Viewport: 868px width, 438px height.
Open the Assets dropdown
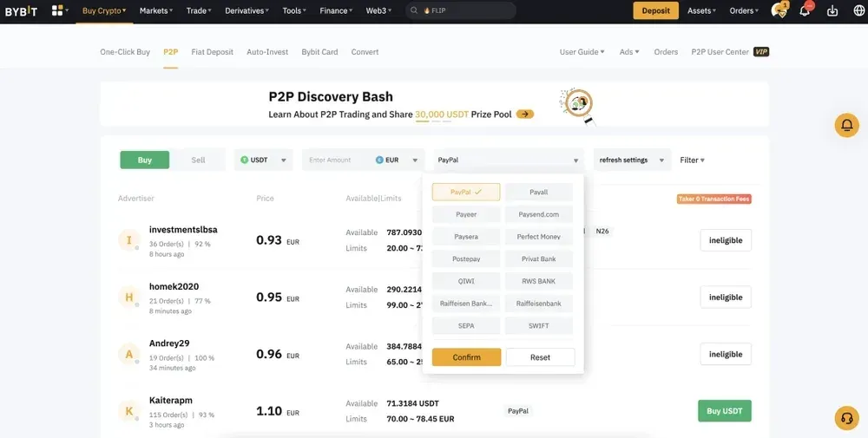click(701, 10)
